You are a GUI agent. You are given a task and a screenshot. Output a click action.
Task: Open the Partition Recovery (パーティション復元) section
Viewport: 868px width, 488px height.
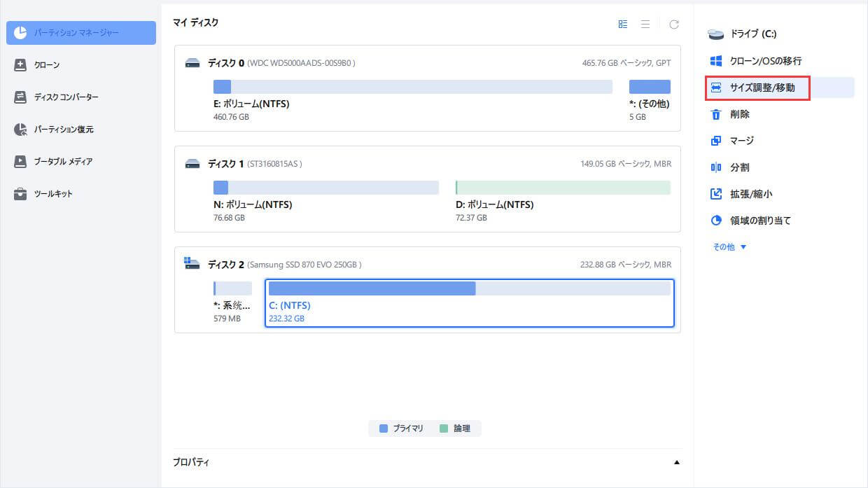[x=64, y=130]
